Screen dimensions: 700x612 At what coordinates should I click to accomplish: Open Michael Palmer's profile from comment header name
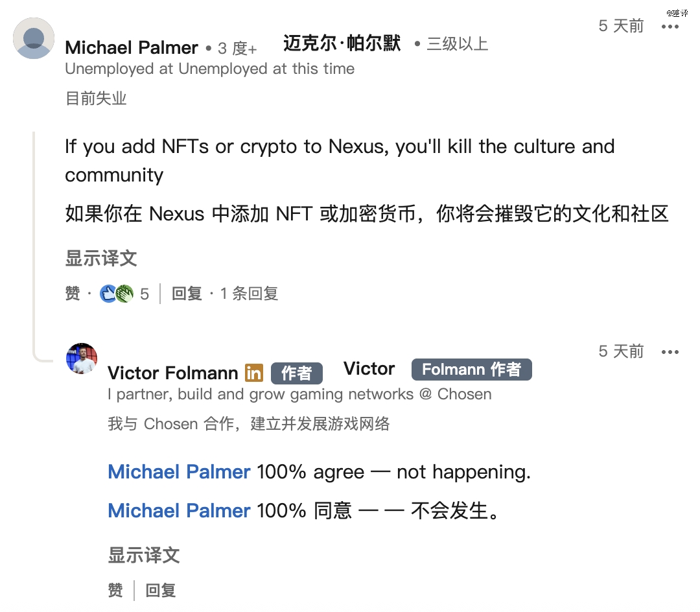point(132,47)
